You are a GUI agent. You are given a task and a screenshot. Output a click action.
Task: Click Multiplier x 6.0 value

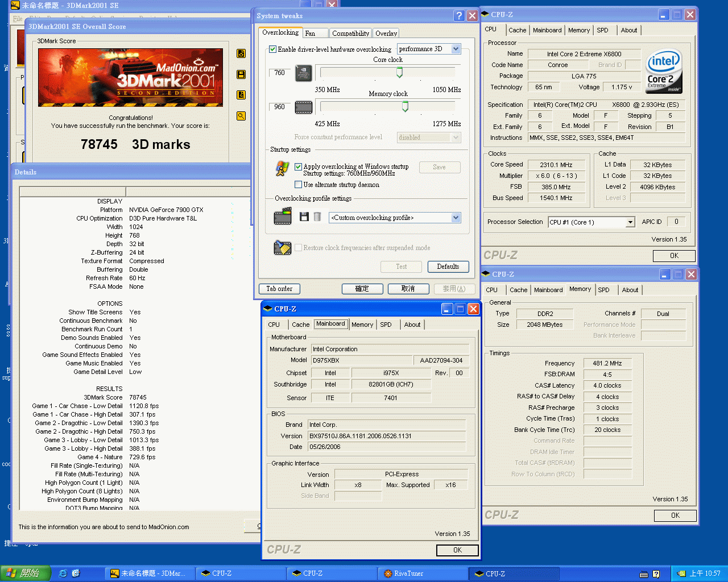pos(556,176)
